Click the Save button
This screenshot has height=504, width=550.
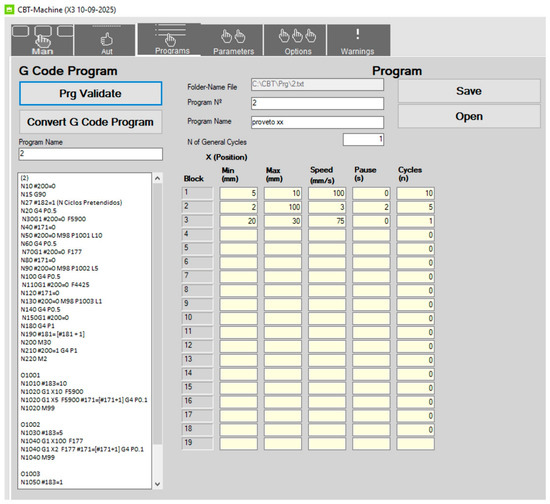pyautogui.click(x=469, y=91)
